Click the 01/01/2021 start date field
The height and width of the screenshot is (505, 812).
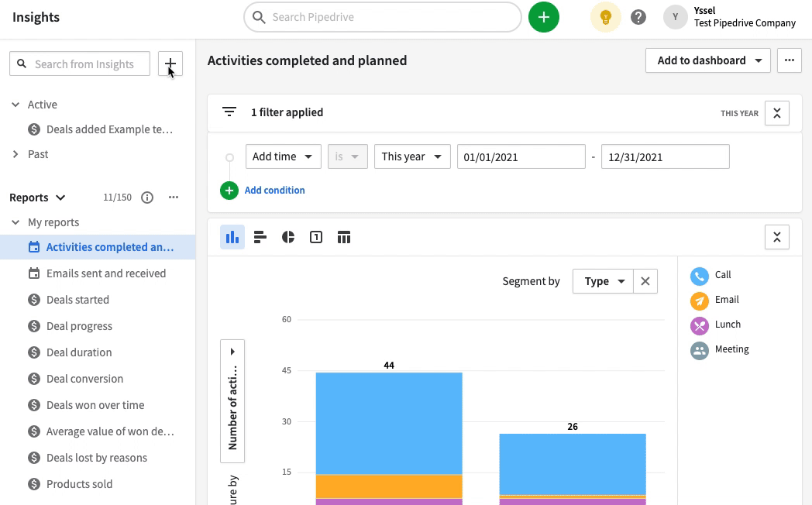point(521,156)
